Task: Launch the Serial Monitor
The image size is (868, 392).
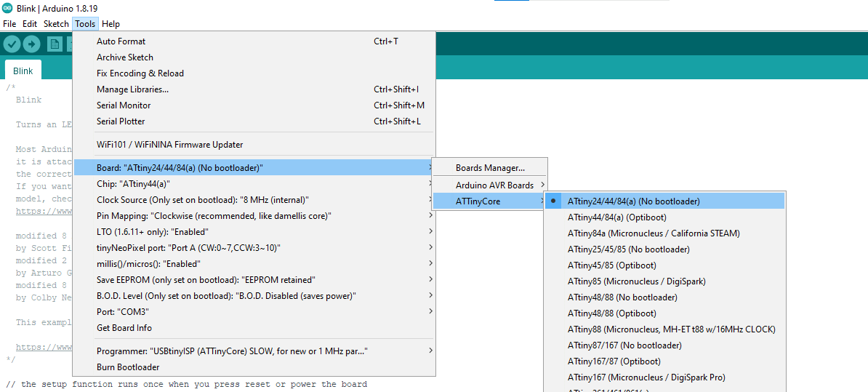Action: (x=254, y=105)
